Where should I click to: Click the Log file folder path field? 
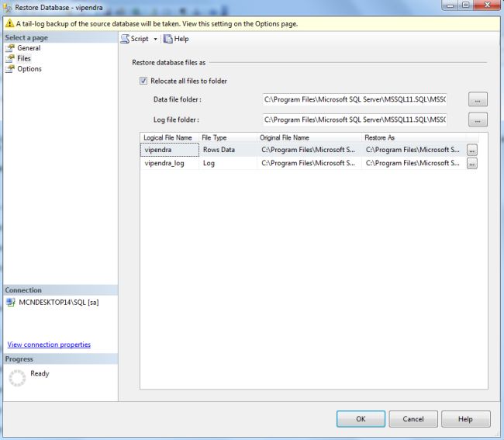click(x=354, y=120)
